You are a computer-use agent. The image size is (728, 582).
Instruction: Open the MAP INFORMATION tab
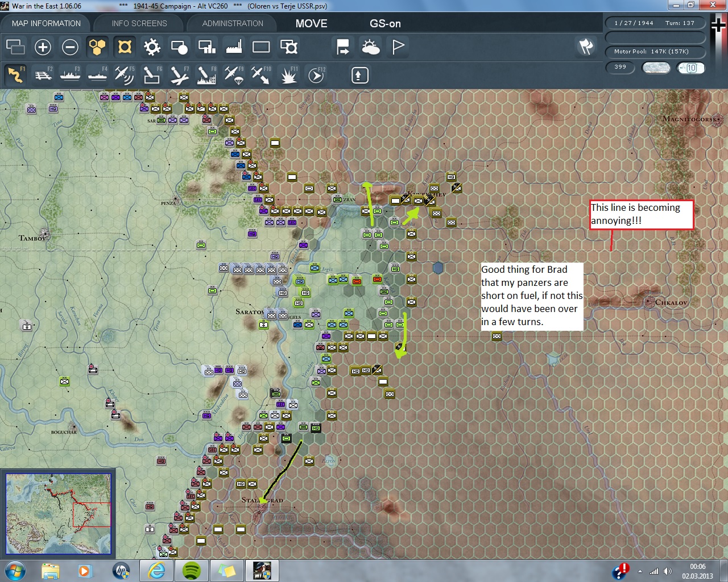tap(46, 23)
